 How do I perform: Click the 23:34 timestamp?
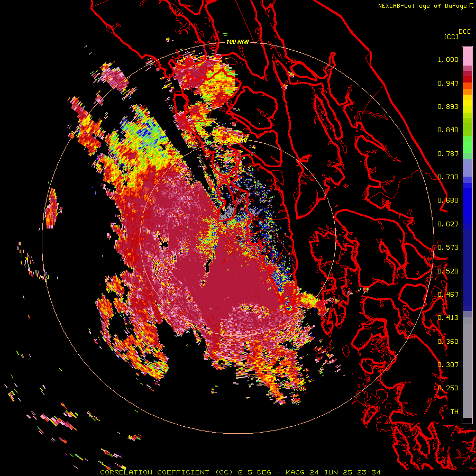click(x=369, y=472)
